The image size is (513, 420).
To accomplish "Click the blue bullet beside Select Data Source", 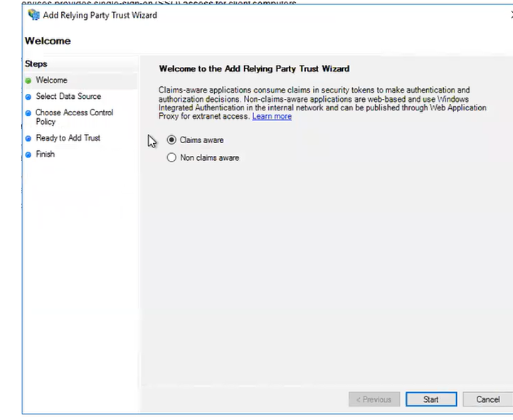I will click(28, 97).
